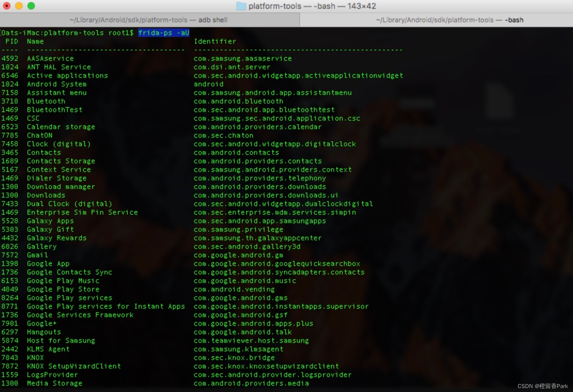Click the highlighted 'frida-ps -aU' command

164,33
